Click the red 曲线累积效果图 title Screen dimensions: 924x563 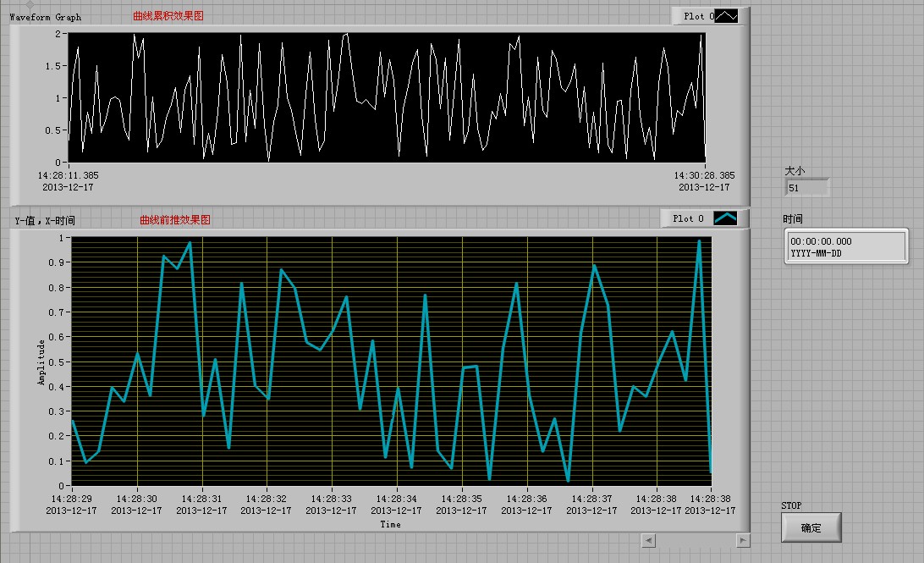pos(168,16)
